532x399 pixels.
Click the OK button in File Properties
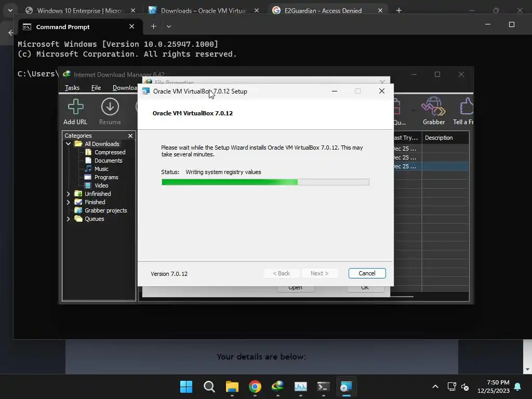coord(365,288)
